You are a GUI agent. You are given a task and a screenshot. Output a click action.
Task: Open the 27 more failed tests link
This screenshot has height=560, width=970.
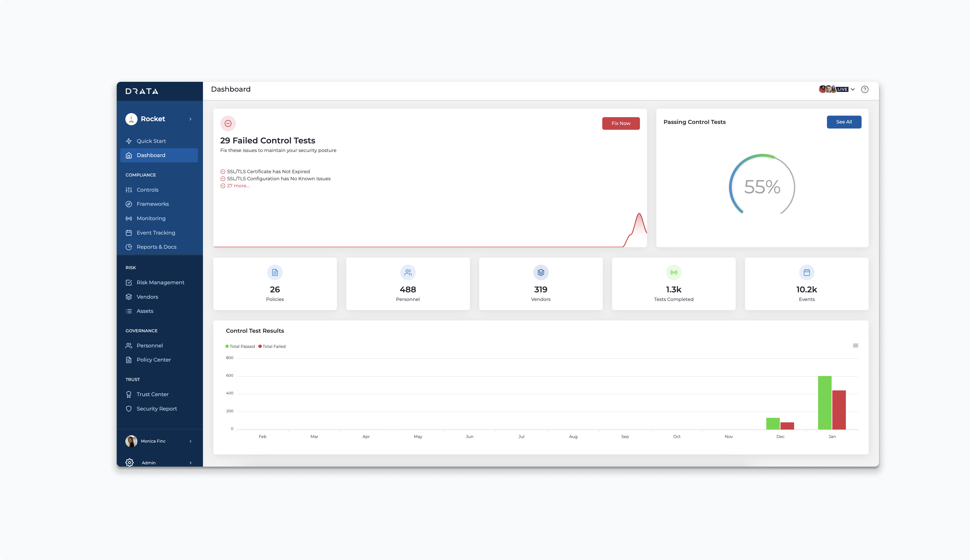[x=238, y=186]
